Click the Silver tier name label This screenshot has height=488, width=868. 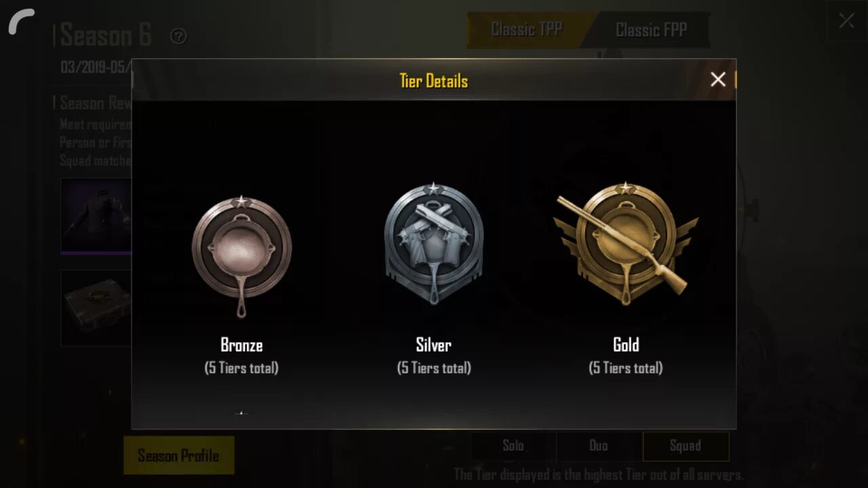click(434, 345)
